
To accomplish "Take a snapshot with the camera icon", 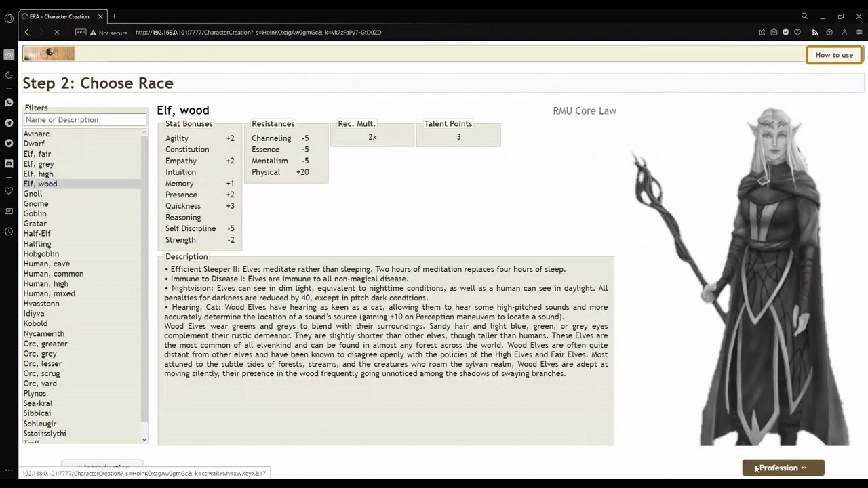I will (x=774, y=32).
